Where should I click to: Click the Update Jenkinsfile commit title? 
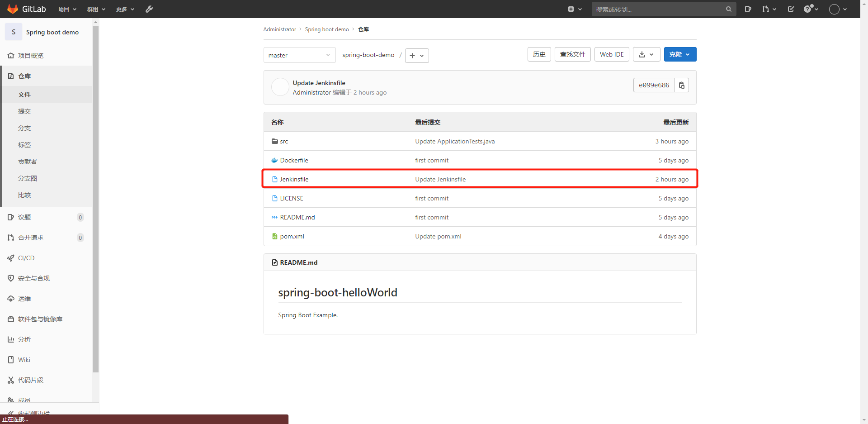click(x=319, y=83)
